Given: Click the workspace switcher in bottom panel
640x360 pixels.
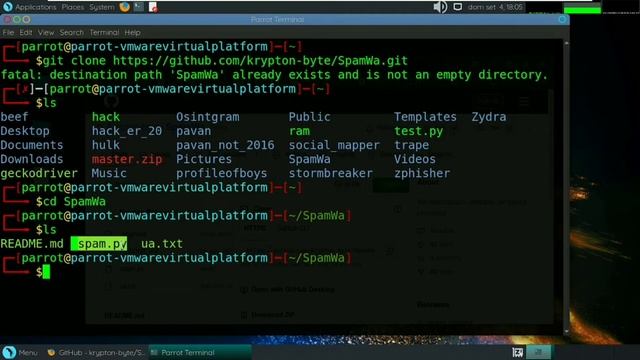Looking at the screenshot, I should coord(538,352).
